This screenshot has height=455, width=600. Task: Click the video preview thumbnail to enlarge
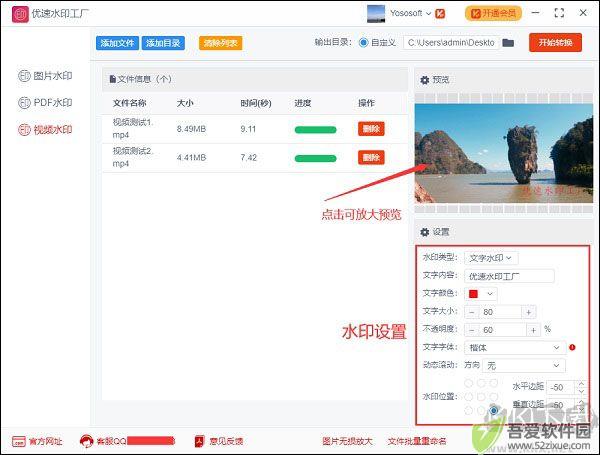click(x=504, y=153)
